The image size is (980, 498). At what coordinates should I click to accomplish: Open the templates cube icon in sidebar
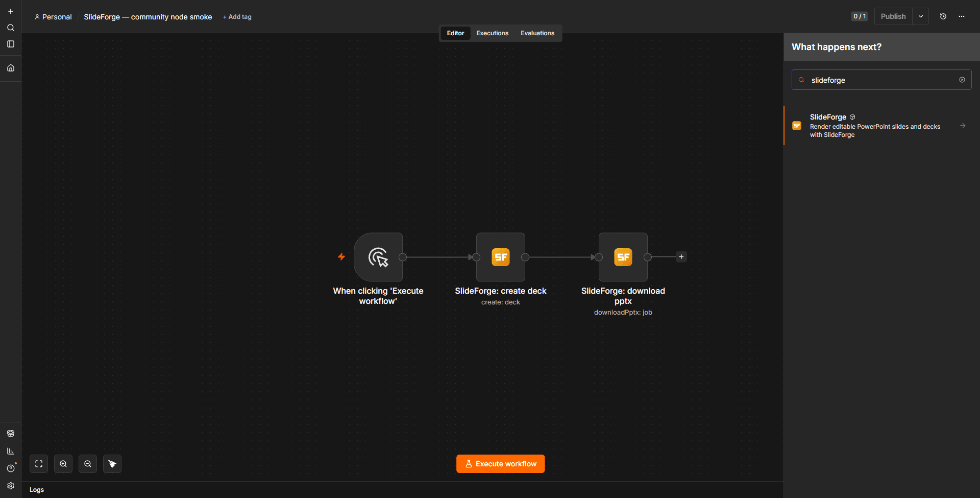[x=10, y=434]
